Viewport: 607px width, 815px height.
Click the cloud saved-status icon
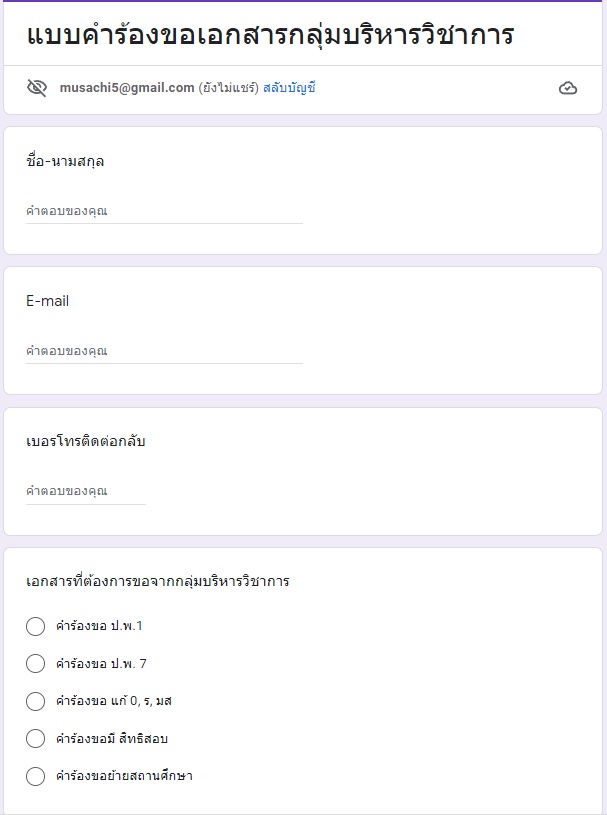[x=568, y=88]
